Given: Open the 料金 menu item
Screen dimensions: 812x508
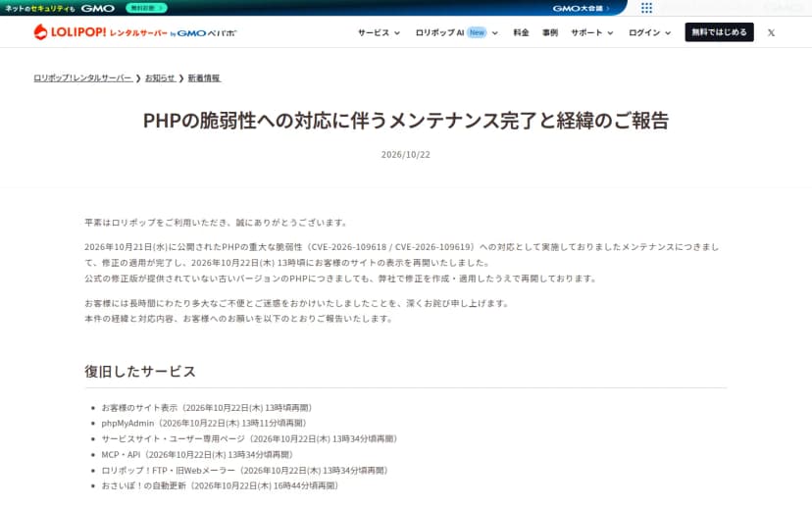Looking at the screenshot, I should pyautogui.click(x=521, y=32).
